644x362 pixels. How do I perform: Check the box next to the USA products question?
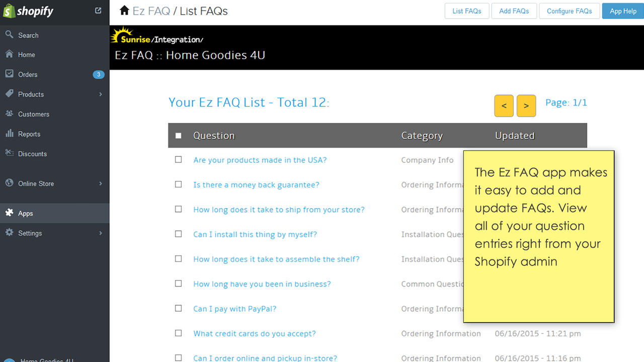[178, 159]
